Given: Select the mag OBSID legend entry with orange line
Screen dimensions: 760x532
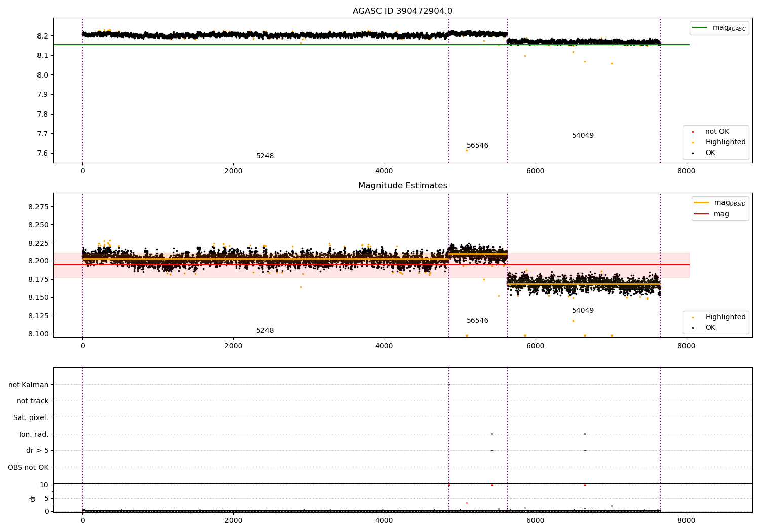Looking at the screenshot, I should click(x=720, y=203).
